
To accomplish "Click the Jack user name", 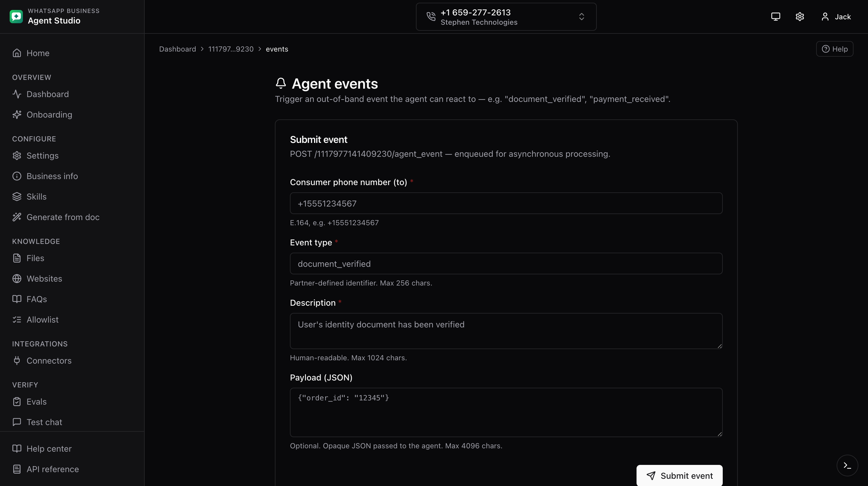I will [843, 17].
